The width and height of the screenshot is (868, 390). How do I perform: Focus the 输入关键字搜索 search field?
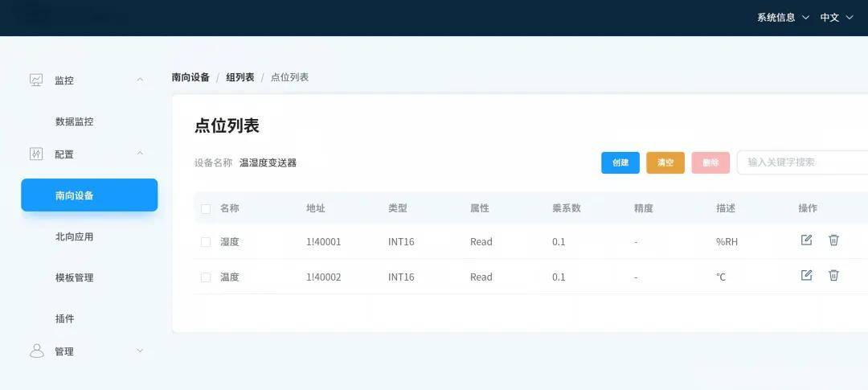point(803,162)
